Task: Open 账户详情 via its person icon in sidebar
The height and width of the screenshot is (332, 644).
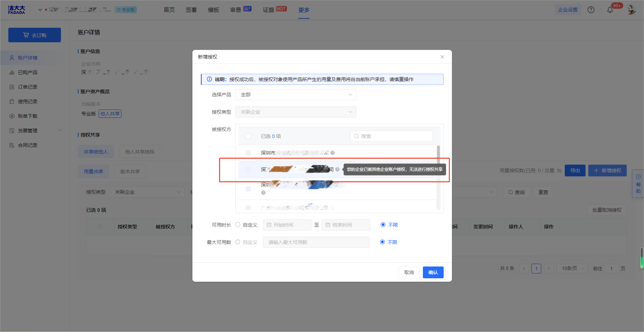Action: point(12,58)
